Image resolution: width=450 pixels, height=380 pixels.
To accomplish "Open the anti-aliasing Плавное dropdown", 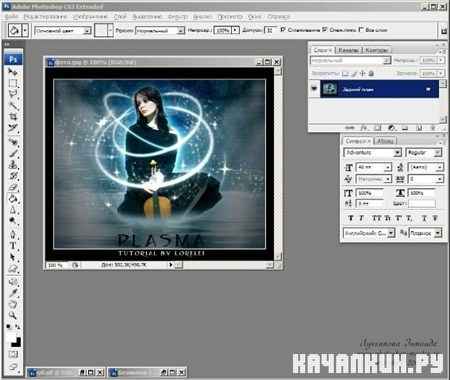I will point(426,233).
